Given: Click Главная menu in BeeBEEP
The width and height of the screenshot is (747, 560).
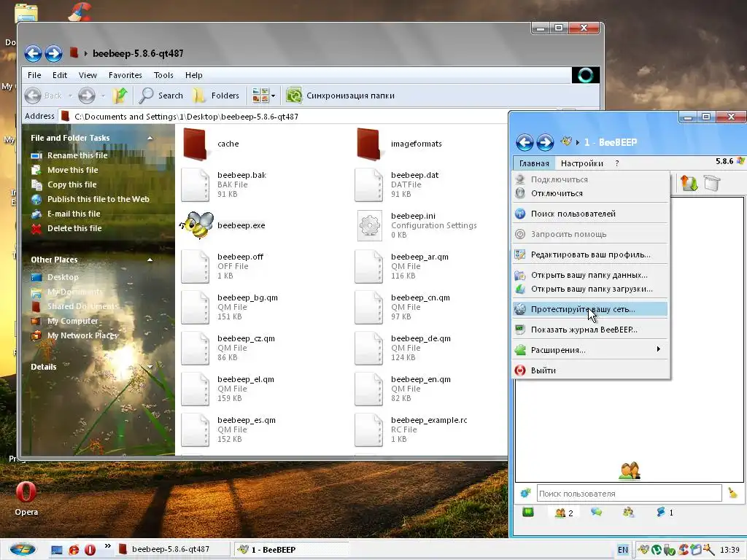Looking at the screenshot, I should (x=534, y=163).
